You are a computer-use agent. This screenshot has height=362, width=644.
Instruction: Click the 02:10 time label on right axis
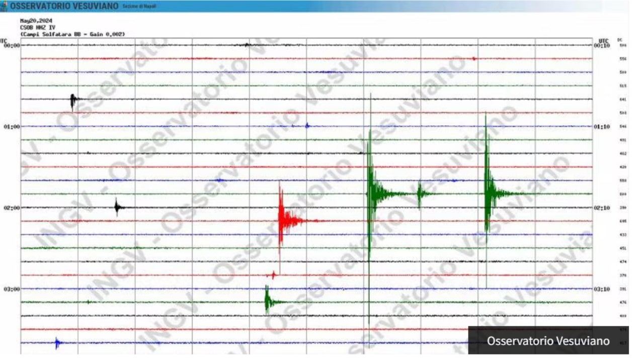(x=602, y=208)
